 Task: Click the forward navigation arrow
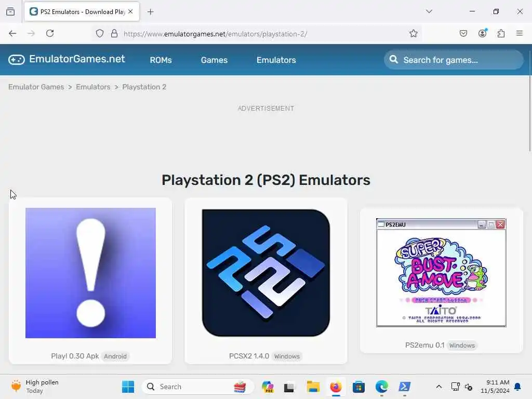click(x=31, y=33)
